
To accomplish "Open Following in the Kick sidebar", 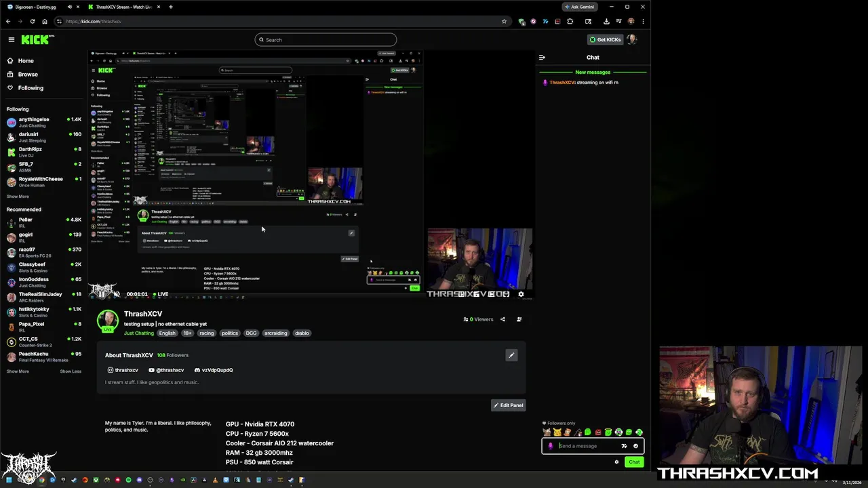I will 31,88.
